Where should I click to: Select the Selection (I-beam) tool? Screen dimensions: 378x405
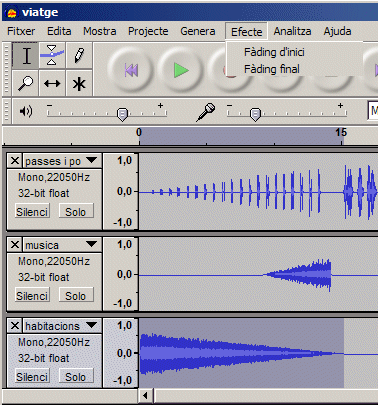[26, 56]
